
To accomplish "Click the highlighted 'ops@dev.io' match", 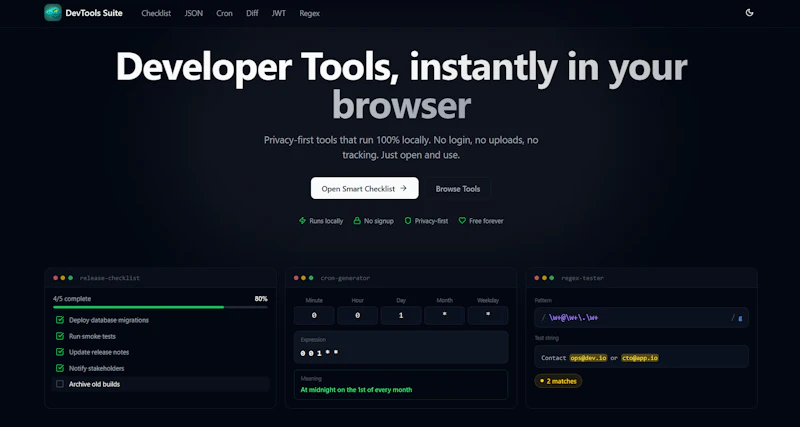I will click(588, 358).
